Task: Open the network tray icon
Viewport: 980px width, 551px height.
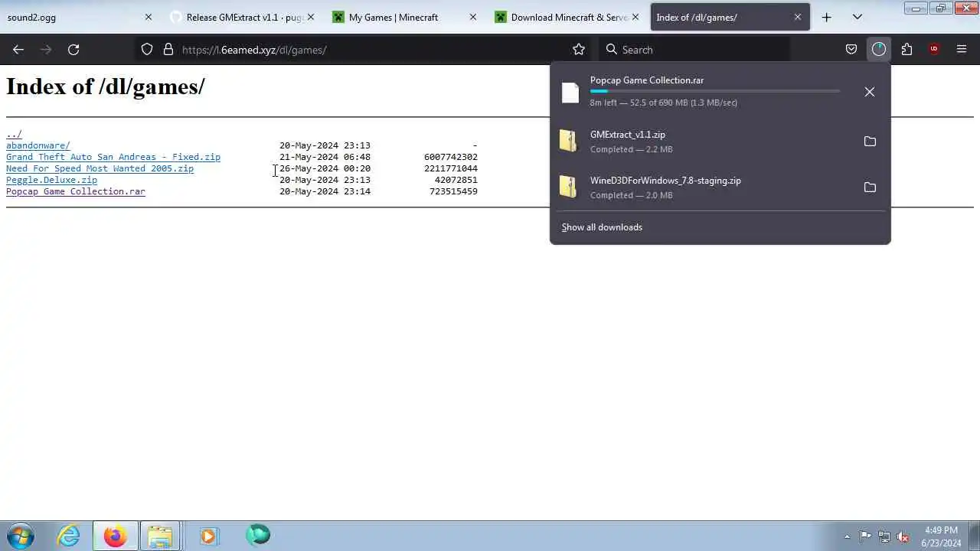Action: click(x=884, y=536)
